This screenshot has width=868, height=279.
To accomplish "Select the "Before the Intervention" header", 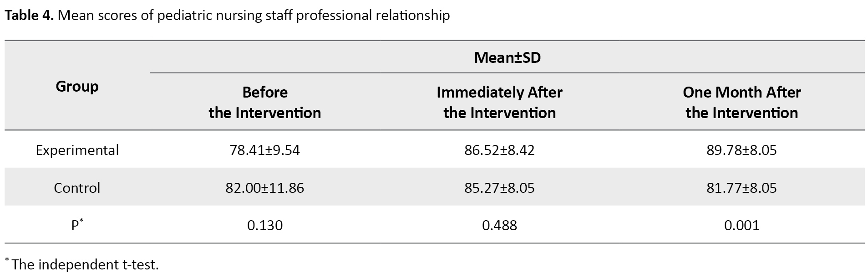I will click(264, 103).
